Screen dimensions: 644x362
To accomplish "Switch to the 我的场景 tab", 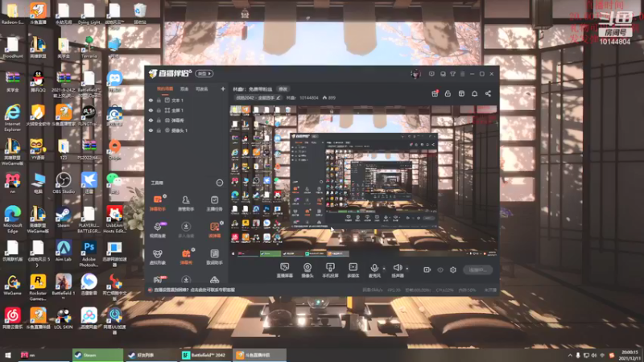I will (165, 88).
